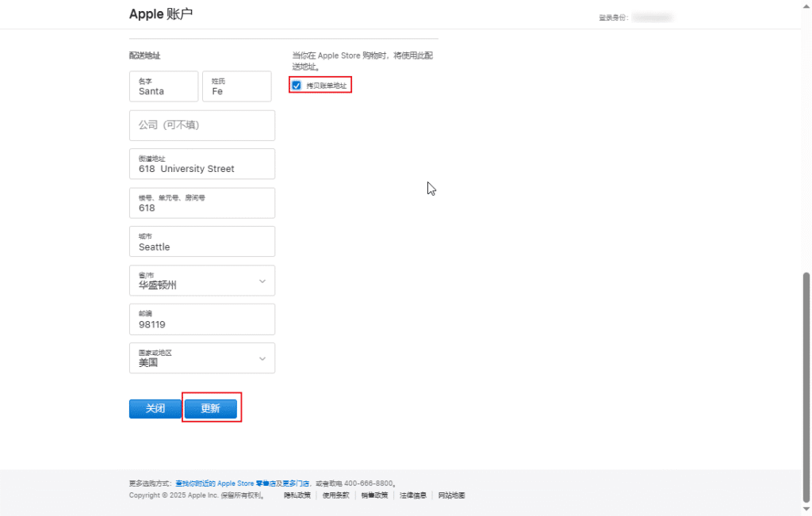Image resolution: width=812 pixels, height=516 pixels.
Task: Click the 销售政策 footer link
Action: [x=374, y=495]
